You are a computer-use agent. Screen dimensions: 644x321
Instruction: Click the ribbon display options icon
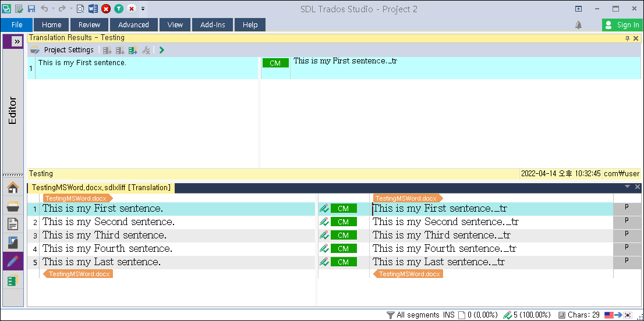[x=578, y=9]
